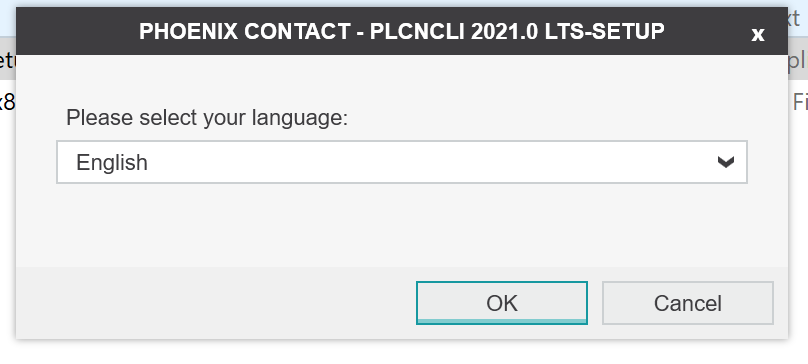Screen dimensions: 808x364
Task: Click the PHOENIX CONTACT setup title bar
Action: point(401,31)
